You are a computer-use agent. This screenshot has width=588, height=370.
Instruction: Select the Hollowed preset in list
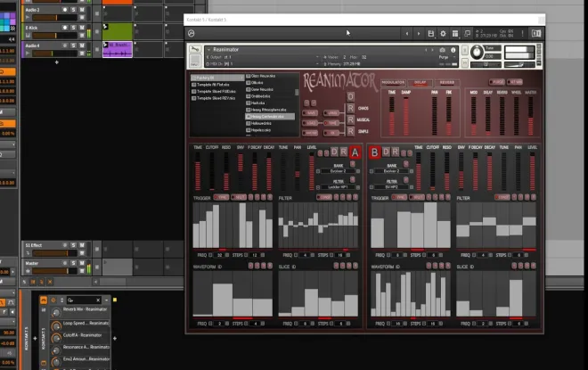pyautogui.click(x=261, y=123)
